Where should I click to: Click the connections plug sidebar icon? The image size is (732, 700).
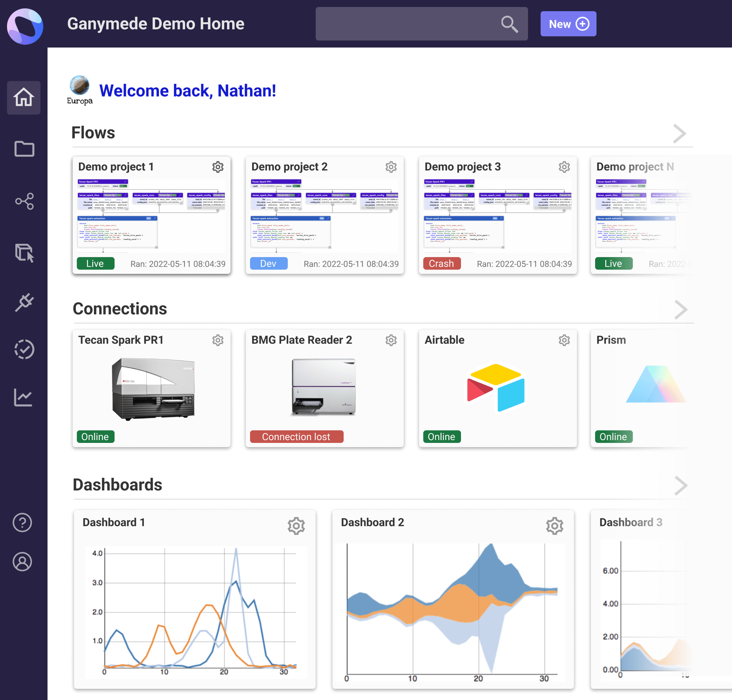(x=24, y=303)
